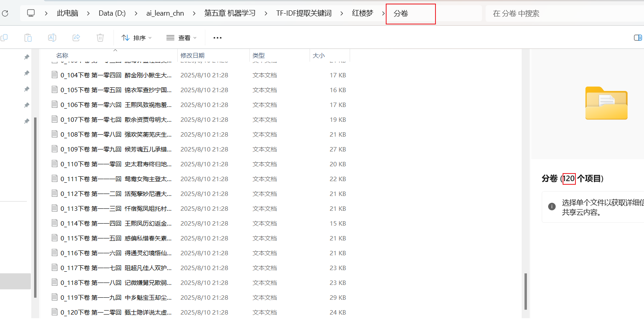Click the delete trash icon
This screenshot has height=325, width=644.
tap(100, 38)
